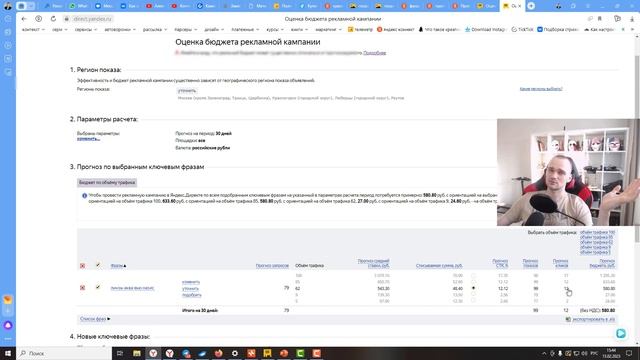Delete the phrase row with red X icon

[x=82, y=288]
